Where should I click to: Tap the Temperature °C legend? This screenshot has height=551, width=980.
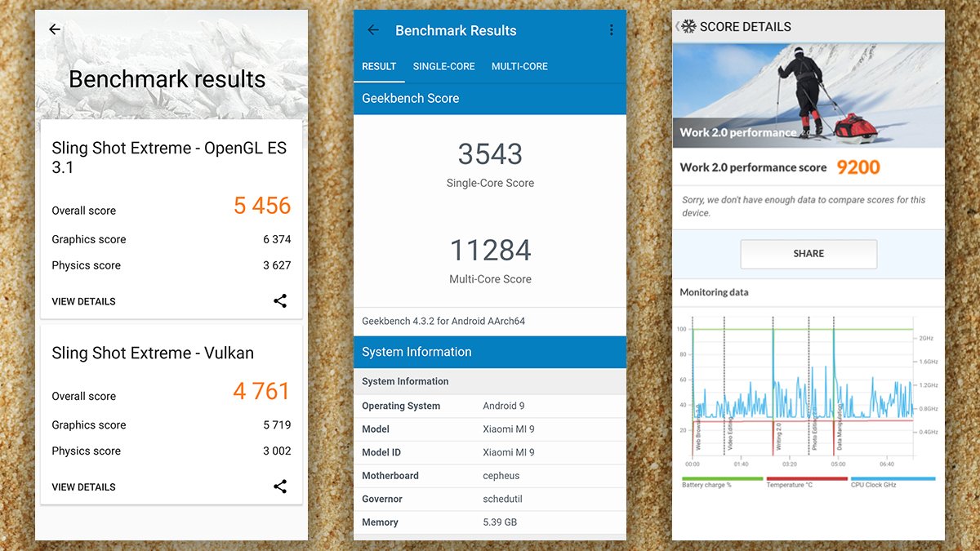807,482
